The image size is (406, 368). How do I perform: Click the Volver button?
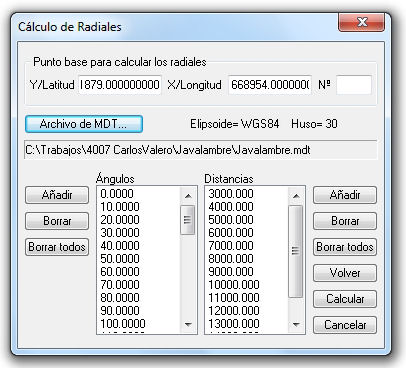pyautogui.click(x=345, y=273)
